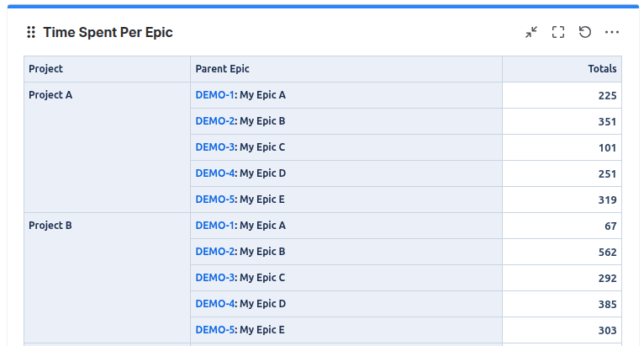The image size is (644, 346).
Task: Open DEMO-1 link under Project A
Action: pyautogui.click(x=214, y=95)
